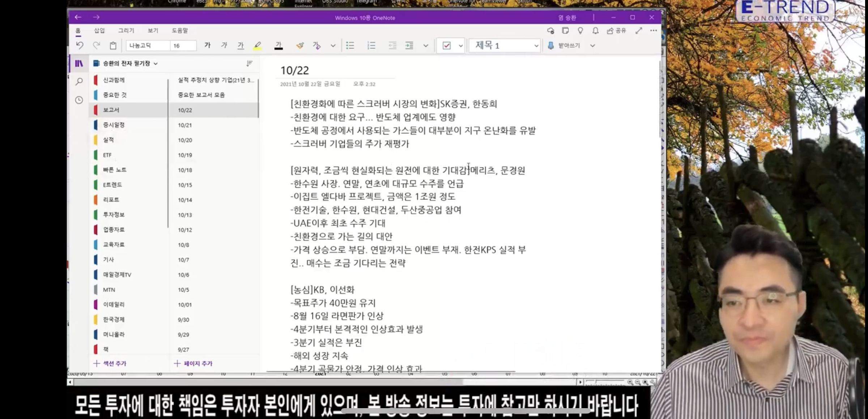The width and height of the screenshot is (868, 419).
Task: Apply the yellow highlight color
Action: [257, 46]
